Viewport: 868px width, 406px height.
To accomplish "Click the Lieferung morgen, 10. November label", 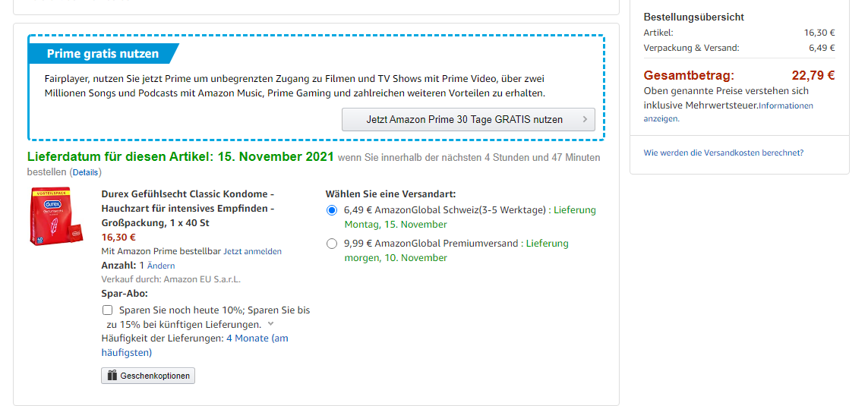I will point(396,258).
